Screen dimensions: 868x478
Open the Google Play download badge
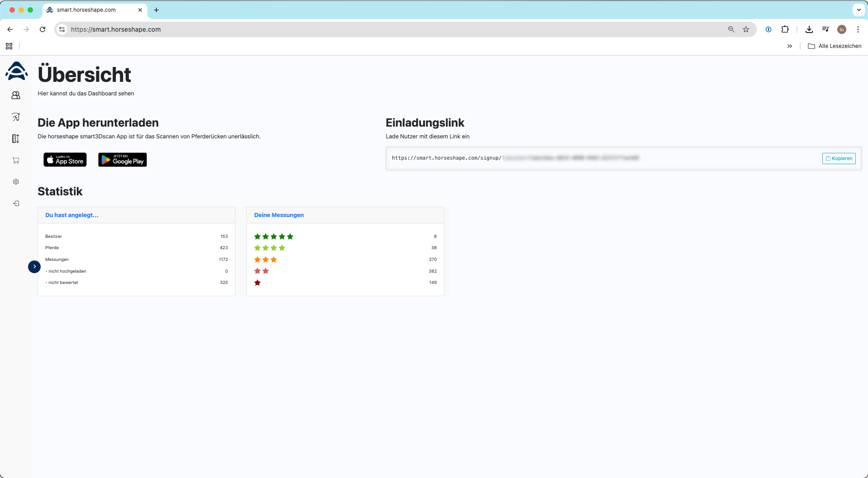pyautogui.click(x=123, y=160)
